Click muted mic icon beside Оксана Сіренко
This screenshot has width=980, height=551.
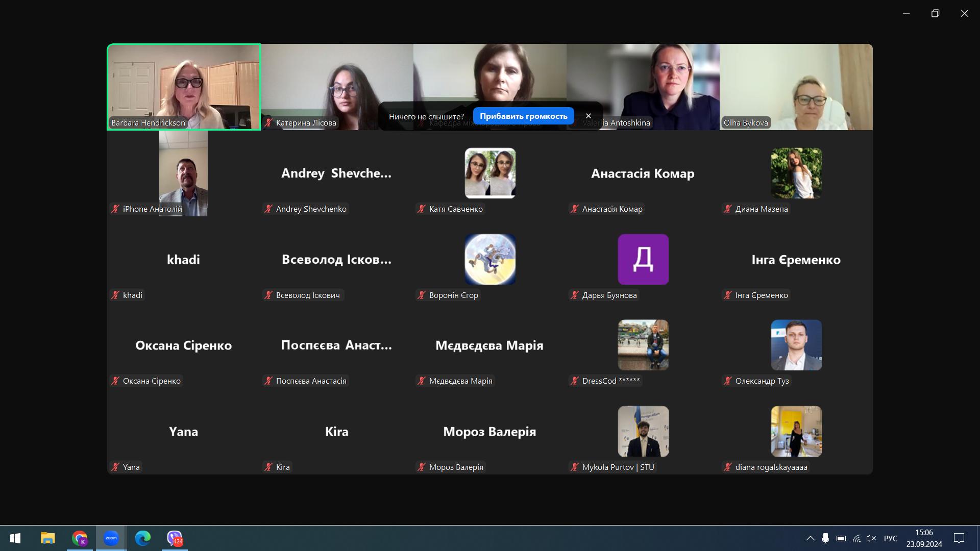(115, 381)
